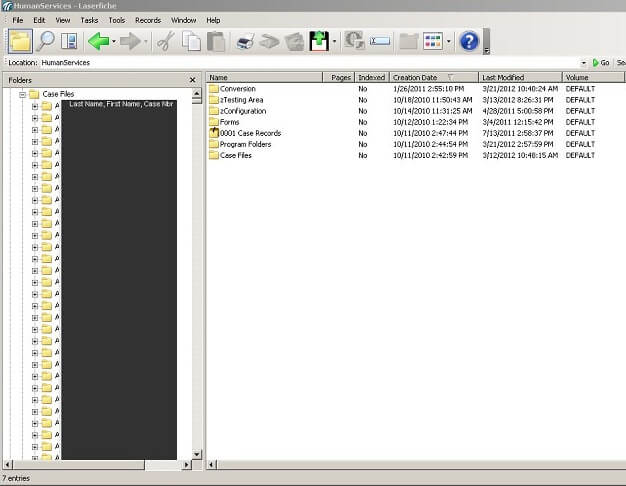Toggle the folder browser toolbar icon
The width and height of the screenshot is (626, 486).
20,41
